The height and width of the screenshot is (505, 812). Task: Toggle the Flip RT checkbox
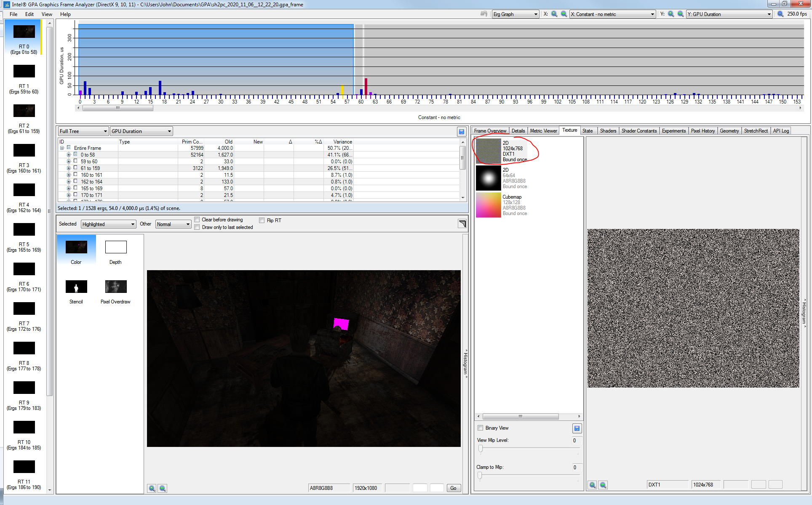(262, 220)
